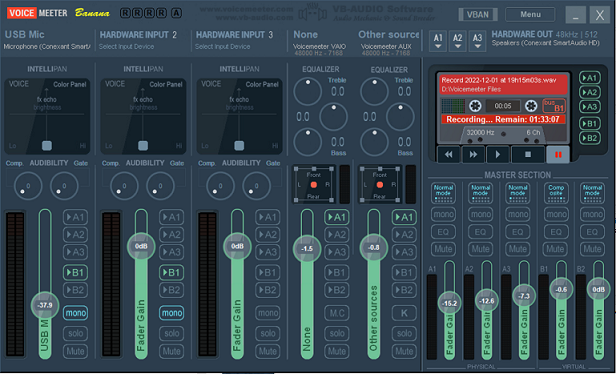Open A1 hardware output device dropdown
Viewport: 616px width, 374px height.
(x=438, y=41)
